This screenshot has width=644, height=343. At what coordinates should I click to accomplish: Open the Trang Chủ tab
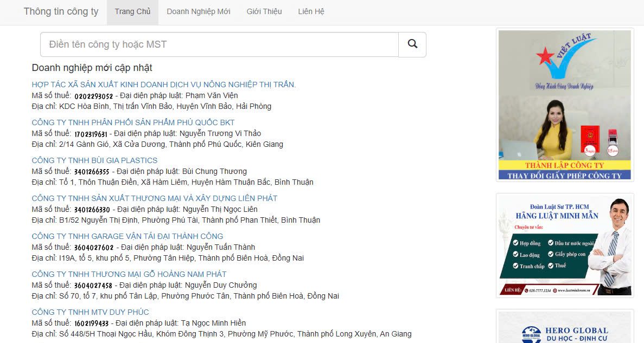tap(132, 11)
